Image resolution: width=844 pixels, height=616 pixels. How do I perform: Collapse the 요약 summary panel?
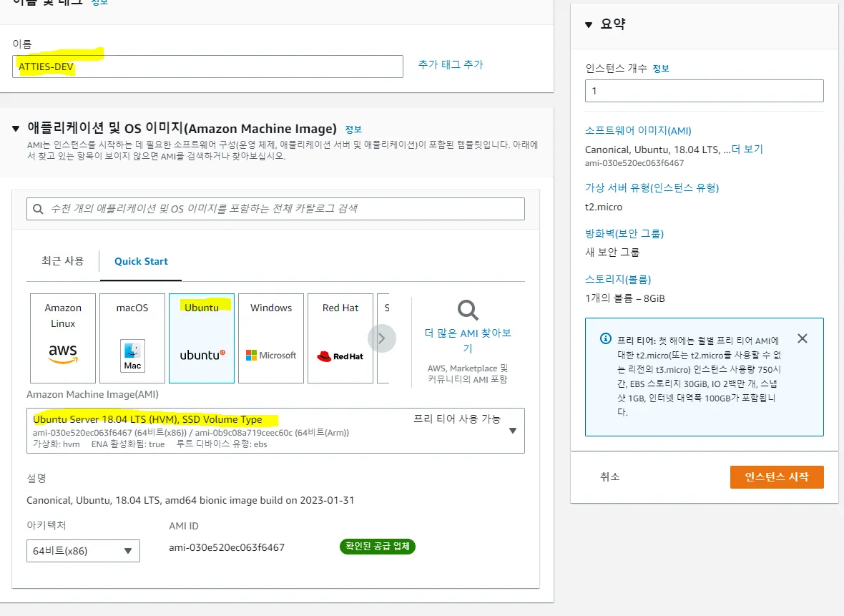(x=589, y=25)
